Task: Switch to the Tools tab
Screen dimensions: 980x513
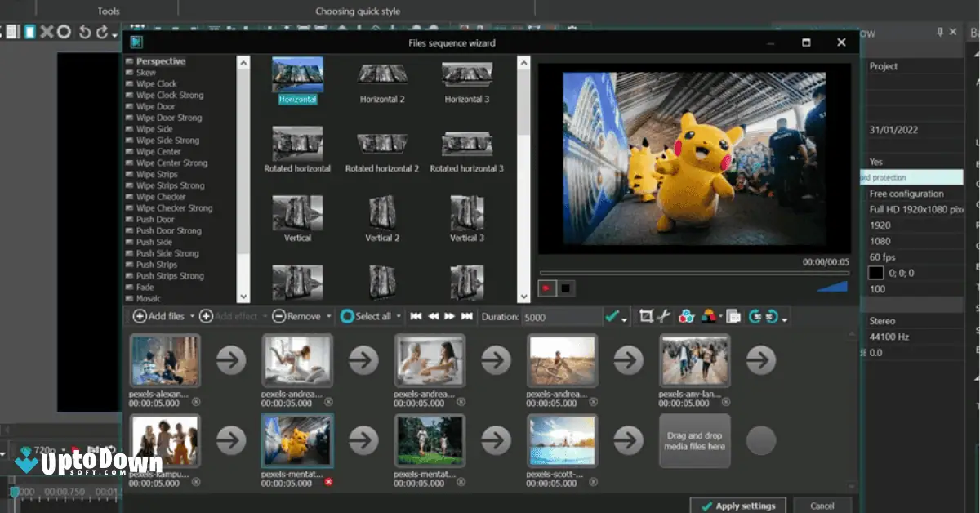Action: click(108, 11)
